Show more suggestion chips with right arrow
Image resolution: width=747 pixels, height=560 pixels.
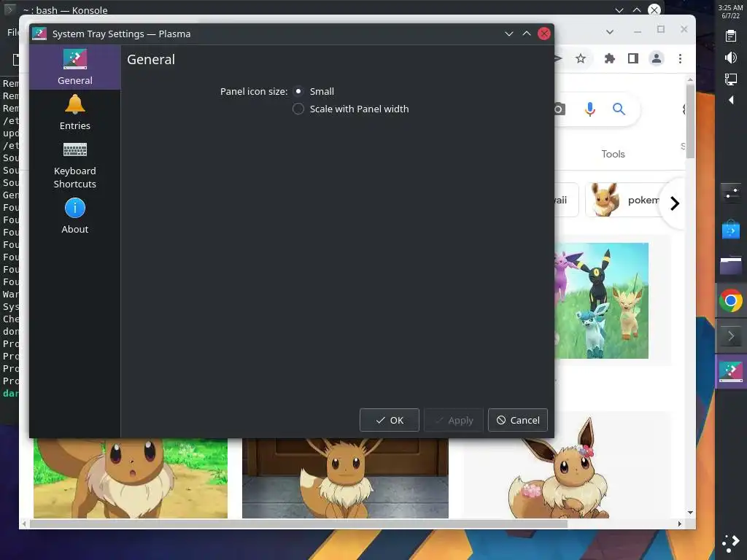675,203
